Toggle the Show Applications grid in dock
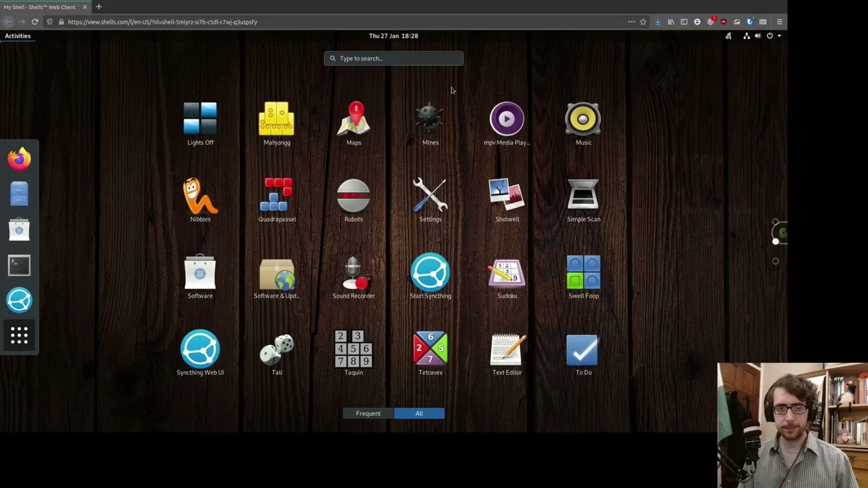 pyautogui.click(x=19, y=335)
